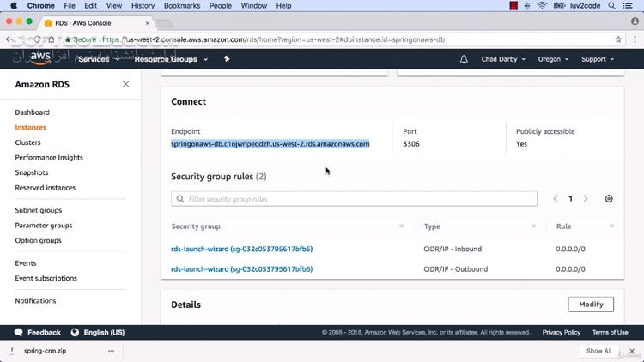Open Snapshots in sidebar

pyautogui.click(x=32, y=172)
